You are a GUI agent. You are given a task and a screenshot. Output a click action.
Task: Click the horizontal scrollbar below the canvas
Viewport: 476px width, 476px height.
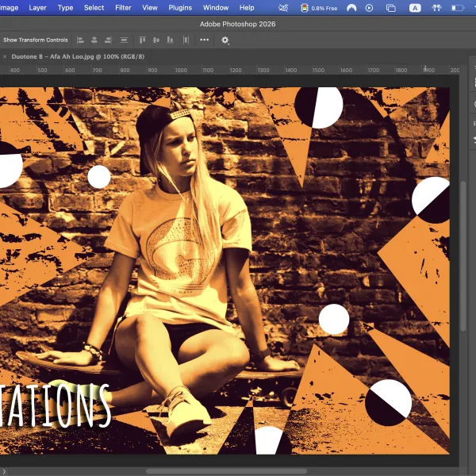click(226, 471)
